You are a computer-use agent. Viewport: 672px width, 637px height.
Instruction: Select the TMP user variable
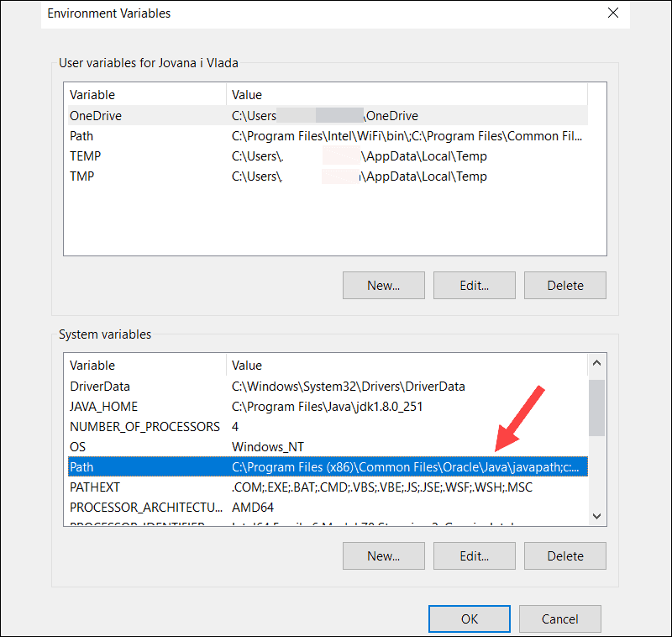[x=328, y=176]
